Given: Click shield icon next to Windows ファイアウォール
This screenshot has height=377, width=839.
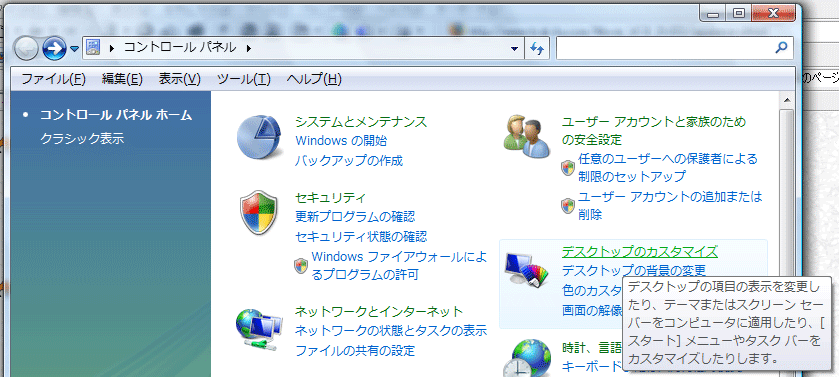Looking at the screenshot, I should coord(301,266).
